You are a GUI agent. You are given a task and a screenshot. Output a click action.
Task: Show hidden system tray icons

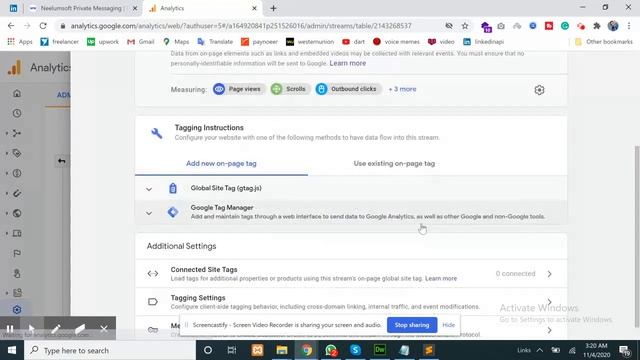(x=540, y=350)
